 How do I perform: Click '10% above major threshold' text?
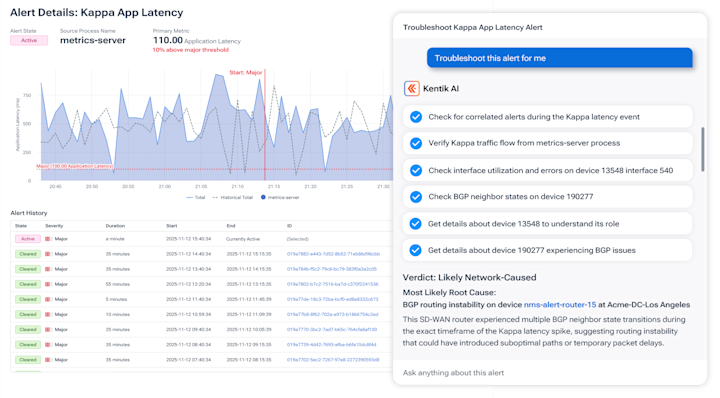click(191, 50)
